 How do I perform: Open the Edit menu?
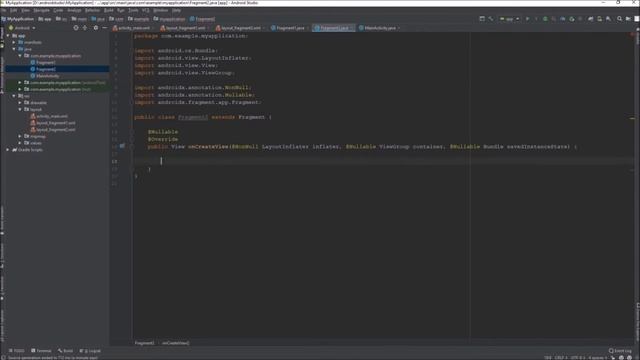(x=13, y=10)
